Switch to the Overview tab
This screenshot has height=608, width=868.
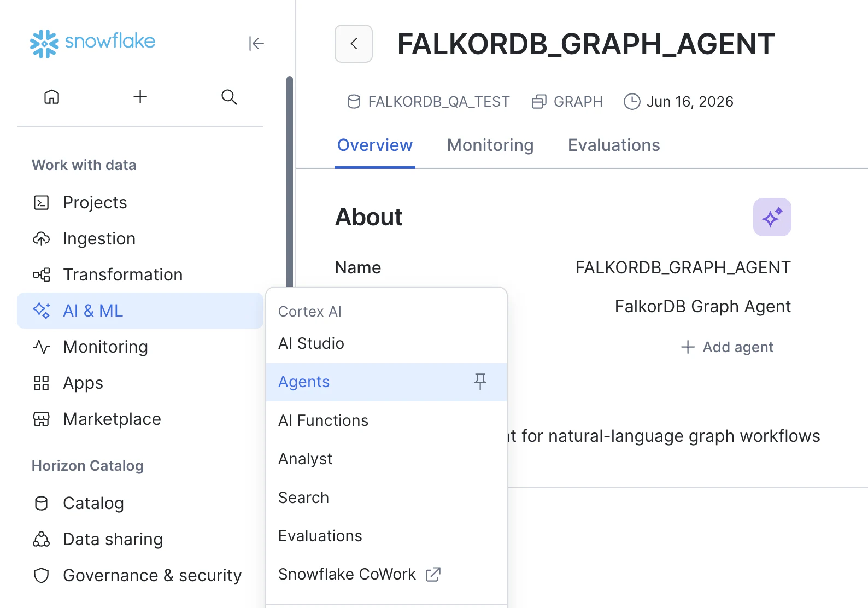pos(375,145)
